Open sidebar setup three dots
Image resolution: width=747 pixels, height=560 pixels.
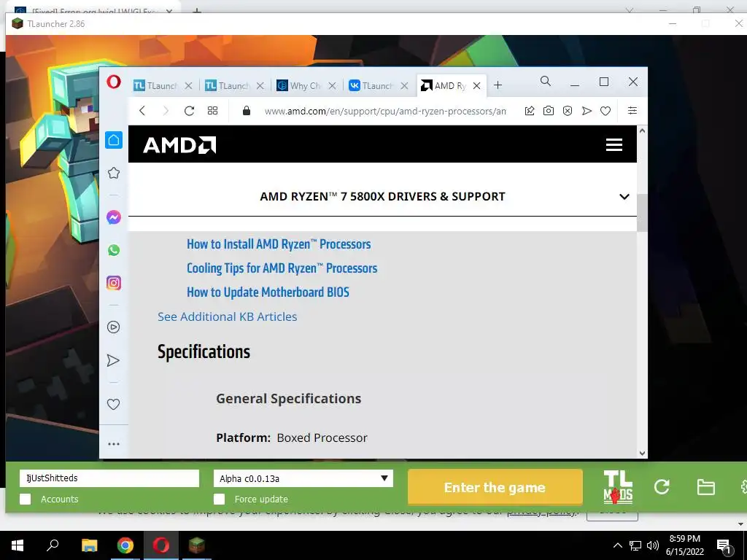tap(113, 444)
